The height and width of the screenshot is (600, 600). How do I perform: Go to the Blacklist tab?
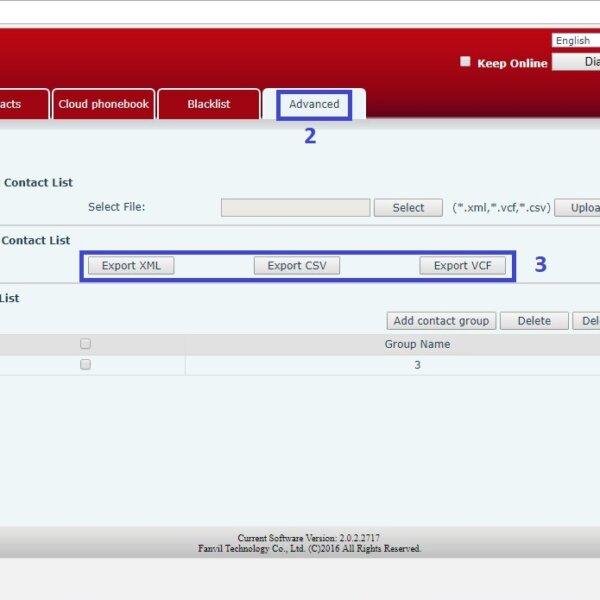[x=208, y=104]
